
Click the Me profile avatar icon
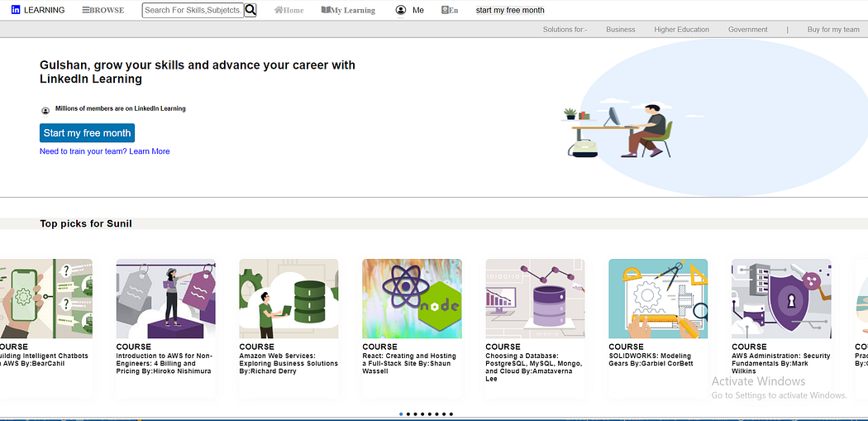[x=401, y=10]
